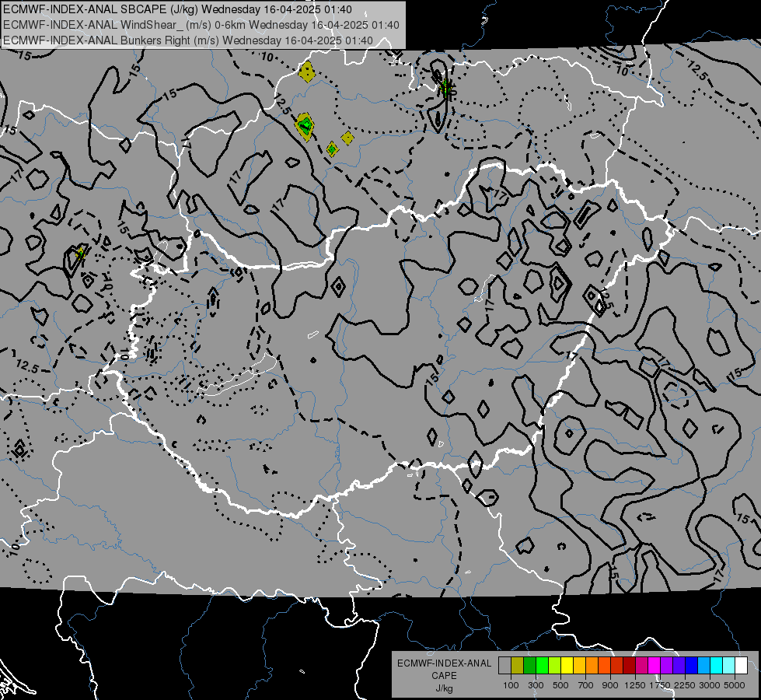Click the 1750 legend tick value
Screen dimensions: 761x700
[660, 685]
